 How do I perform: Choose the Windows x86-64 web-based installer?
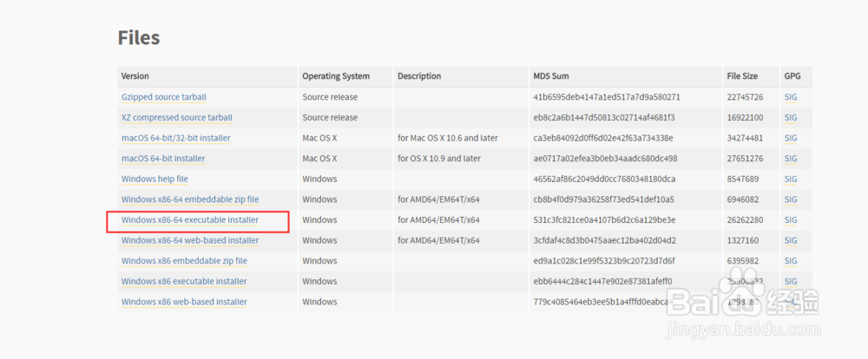[190, 240]
